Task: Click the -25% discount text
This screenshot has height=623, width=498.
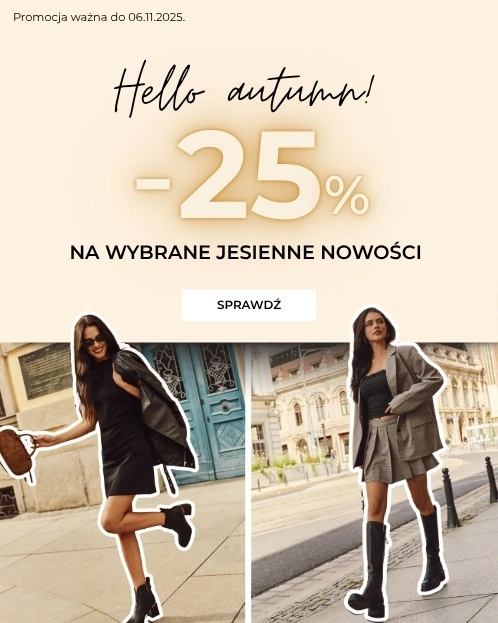Action: (252, 176)
